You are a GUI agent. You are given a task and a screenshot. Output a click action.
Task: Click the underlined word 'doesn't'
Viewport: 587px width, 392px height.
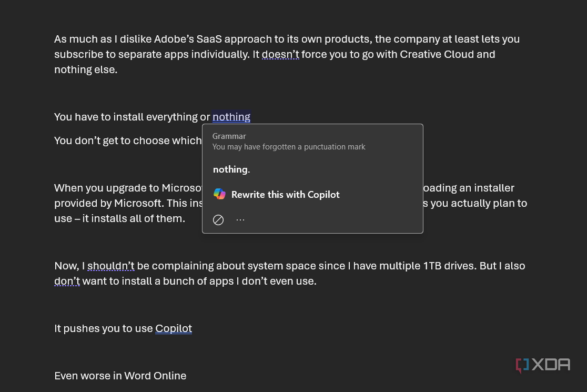(280, 54)
